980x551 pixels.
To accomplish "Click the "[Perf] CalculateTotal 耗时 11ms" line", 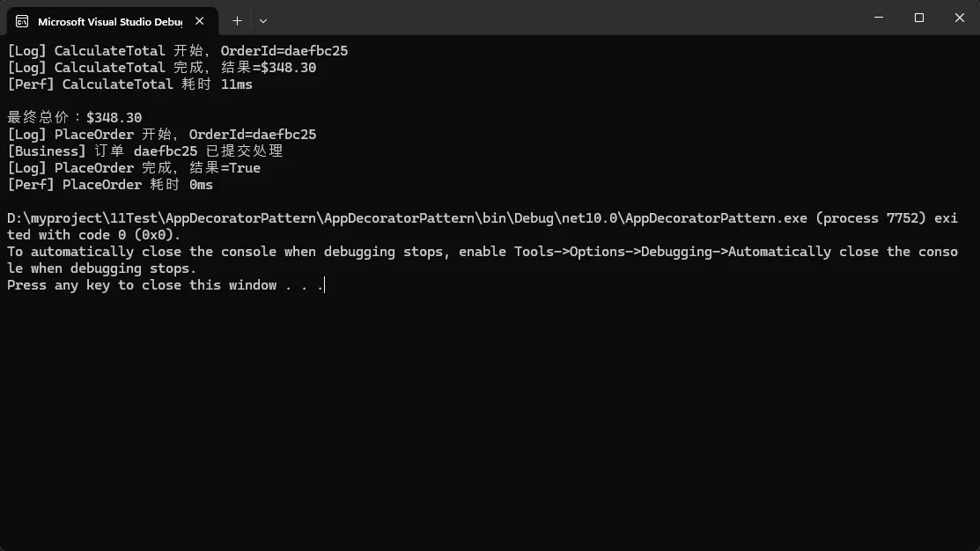I will 129,84.
